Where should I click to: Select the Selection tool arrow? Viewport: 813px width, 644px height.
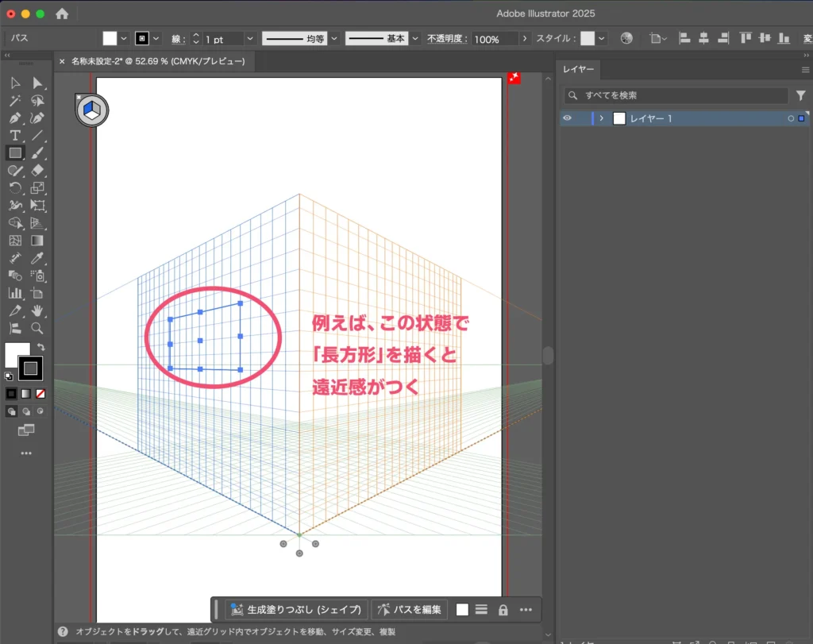16,83
